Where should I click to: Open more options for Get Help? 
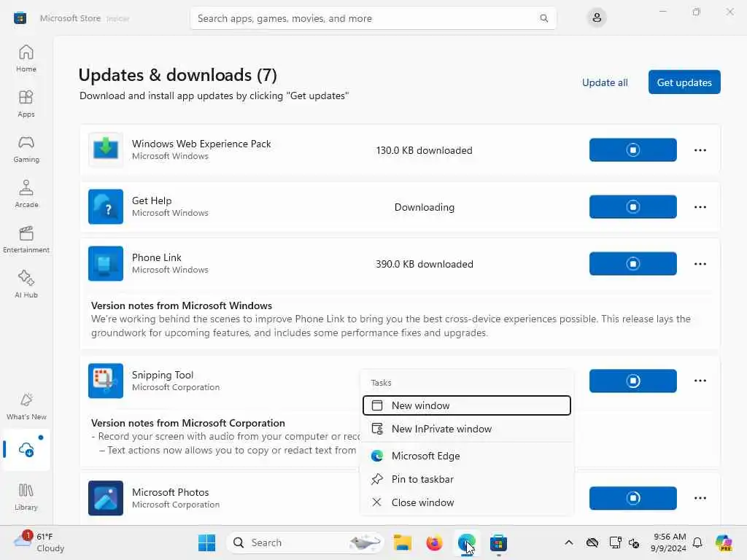pyautogui.click(x=700, y=206)
